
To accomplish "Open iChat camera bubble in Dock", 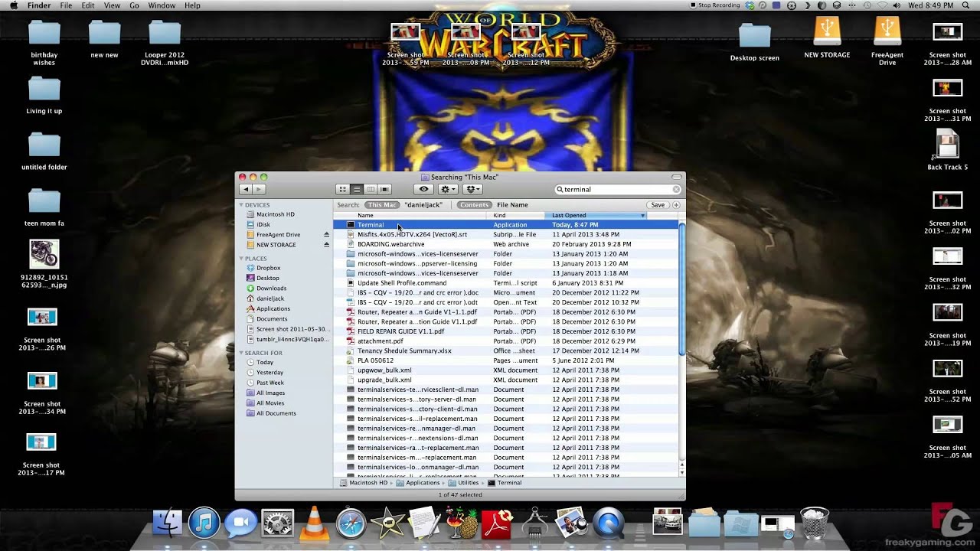I will click(x=240, y=523).
